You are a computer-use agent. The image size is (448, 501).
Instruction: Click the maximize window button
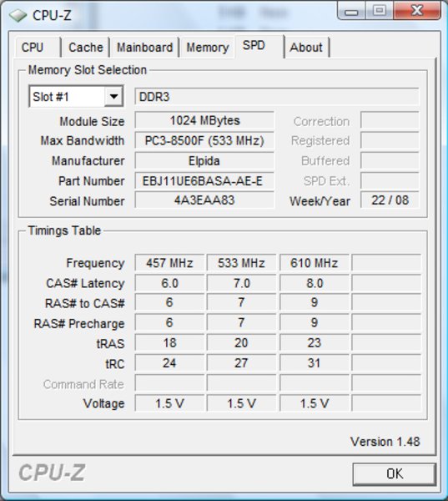(x=380, y=11)
